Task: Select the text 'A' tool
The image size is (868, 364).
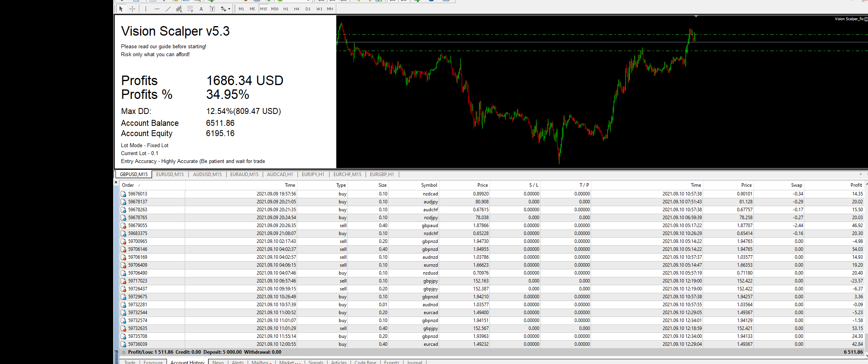Action: click(x=201, y=9)
